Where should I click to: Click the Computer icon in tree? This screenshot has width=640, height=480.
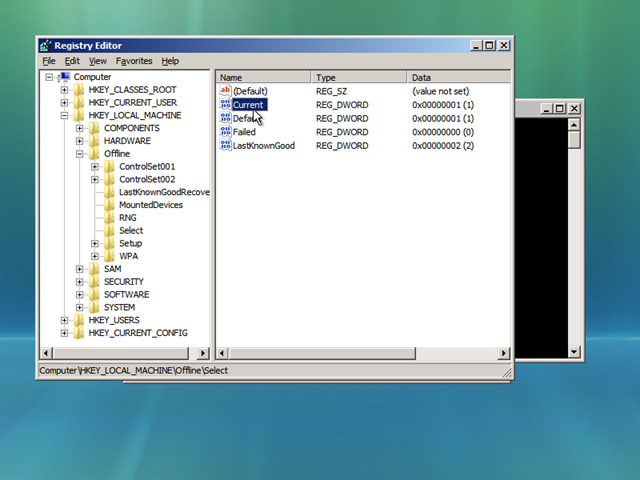tap(64, 77)
